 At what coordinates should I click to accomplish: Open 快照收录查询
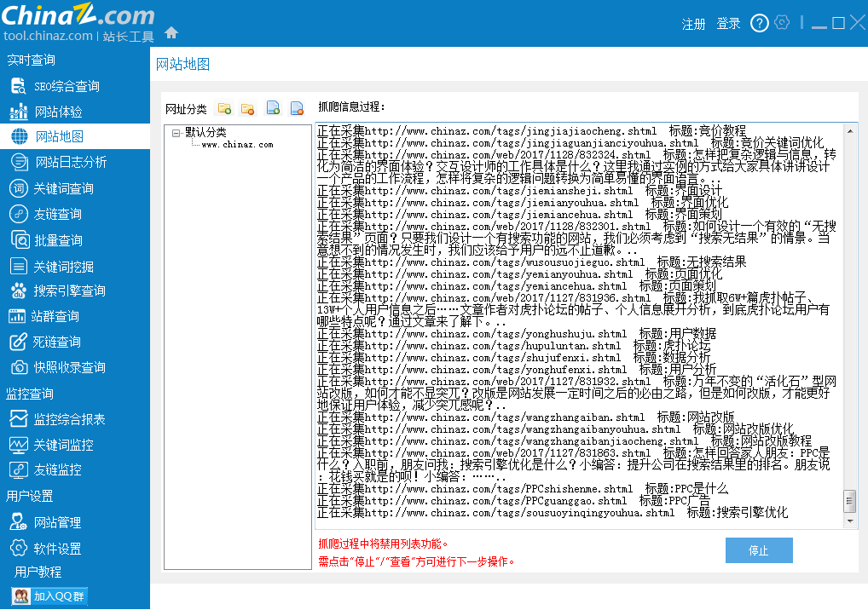[x=58, y=367]
